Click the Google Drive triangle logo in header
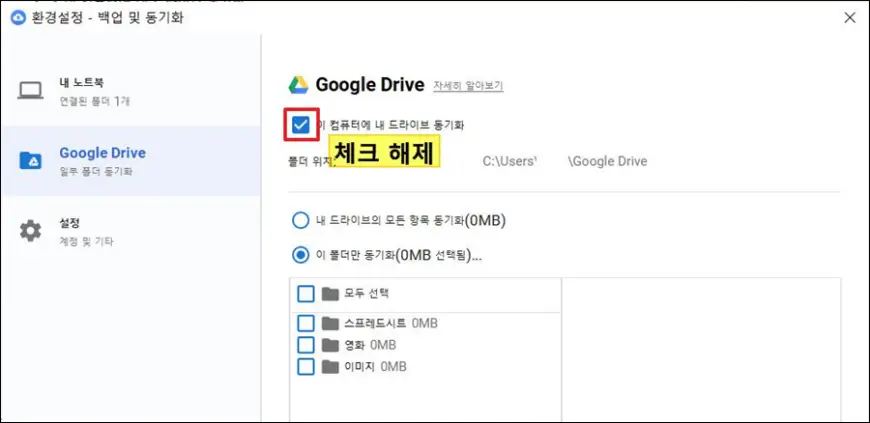870x423 pixels. [x=298, y=85]
